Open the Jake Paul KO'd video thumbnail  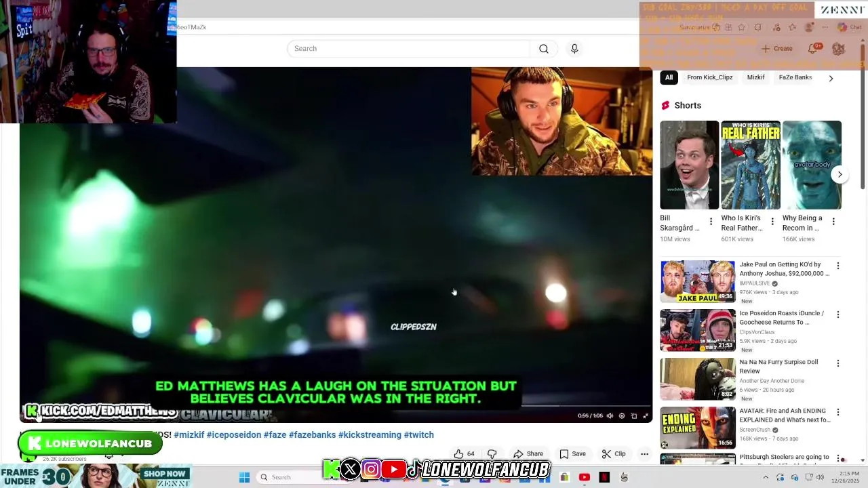[x=697, y=281]
